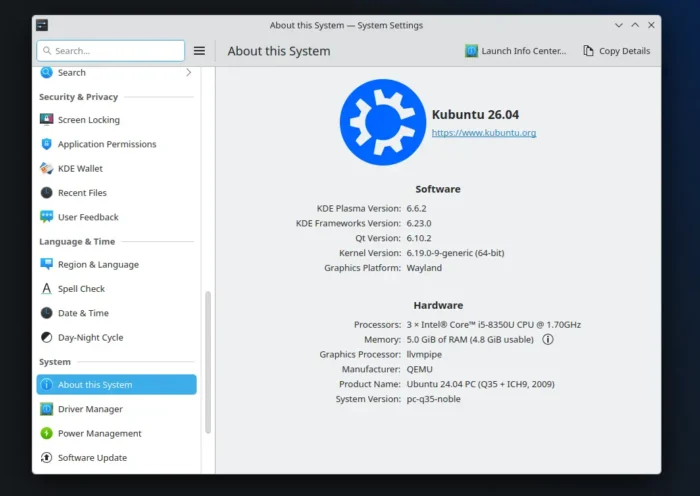Open Driver Manager settings page
Screen dimensions: 700x496
[x=90, y=409]
